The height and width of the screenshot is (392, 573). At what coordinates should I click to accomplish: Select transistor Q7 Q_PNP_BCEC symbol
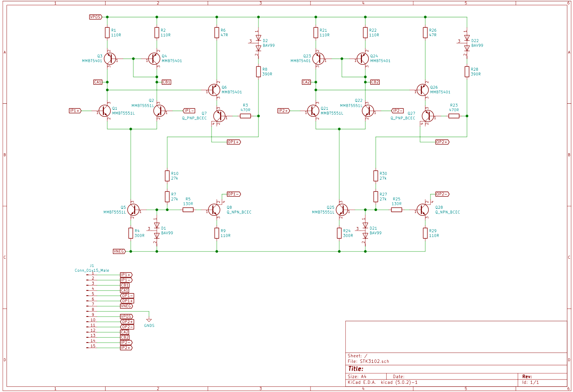click(220, 115)
